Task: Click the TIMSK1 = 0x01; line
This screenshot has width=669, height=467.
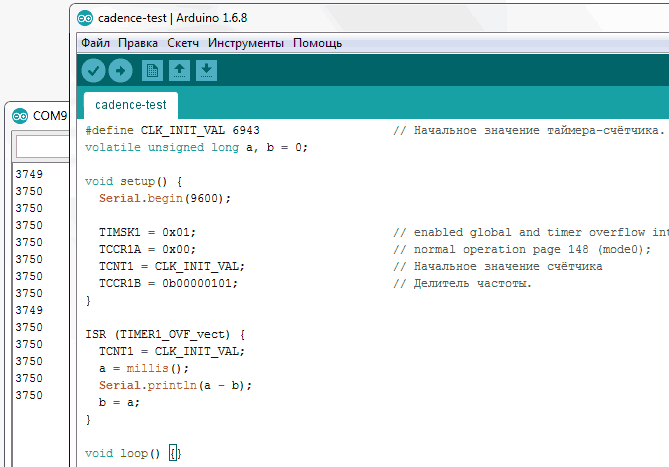Action: (x=147, y=232)
